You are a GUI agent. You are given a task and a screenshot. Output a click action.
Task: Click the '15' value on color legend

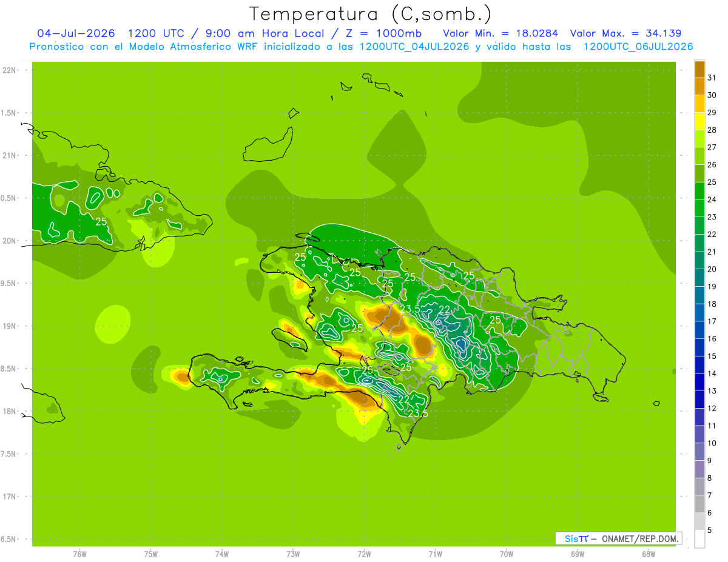(712, 356)
